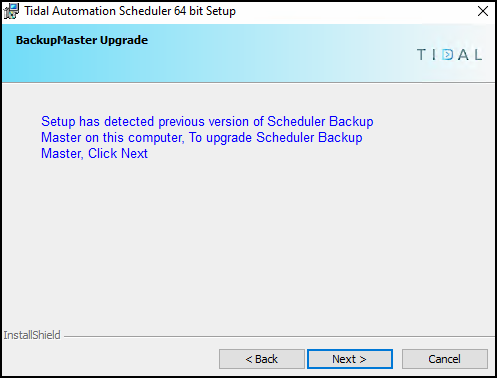Click the installer icon in the title bar
This screenshot has height=378, width=497.
pos(11,11)
